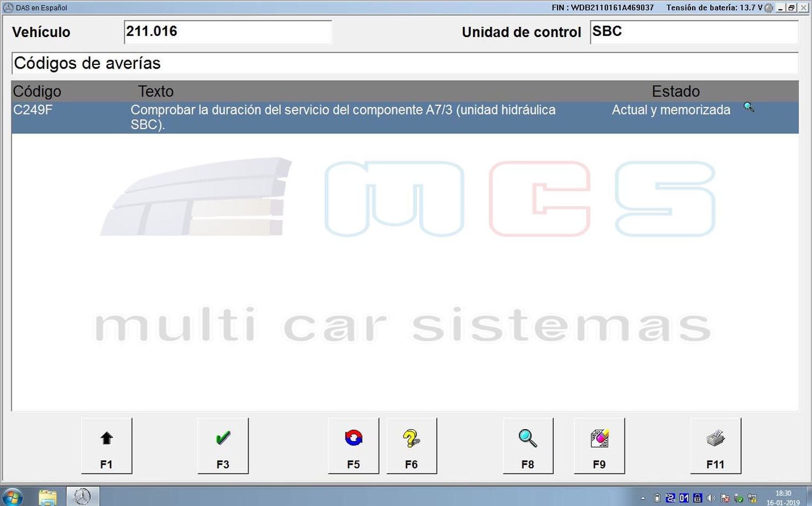Print with the F11 printer button
The image size is (812, 506).
pyautogui.click(x=716, y=446)
